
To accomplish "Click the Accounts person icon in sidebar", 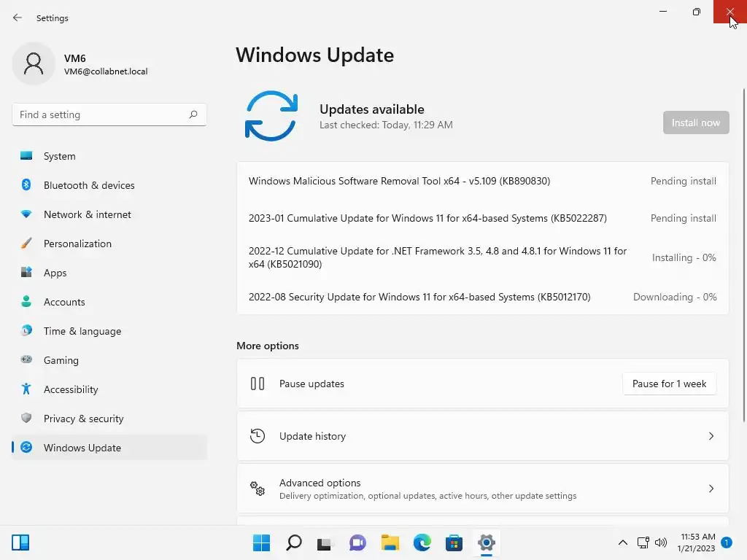I will click(26, 301).
